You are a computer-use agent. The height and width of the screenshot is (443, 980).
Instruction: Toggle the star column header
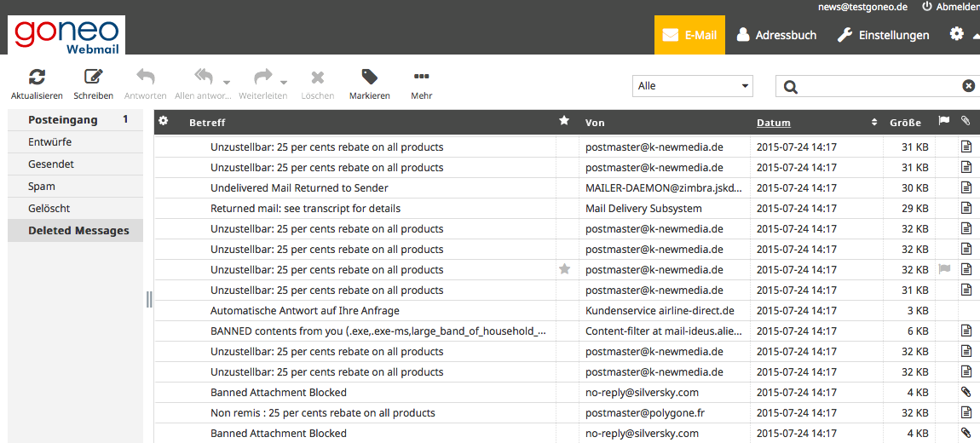pos(564,122)
